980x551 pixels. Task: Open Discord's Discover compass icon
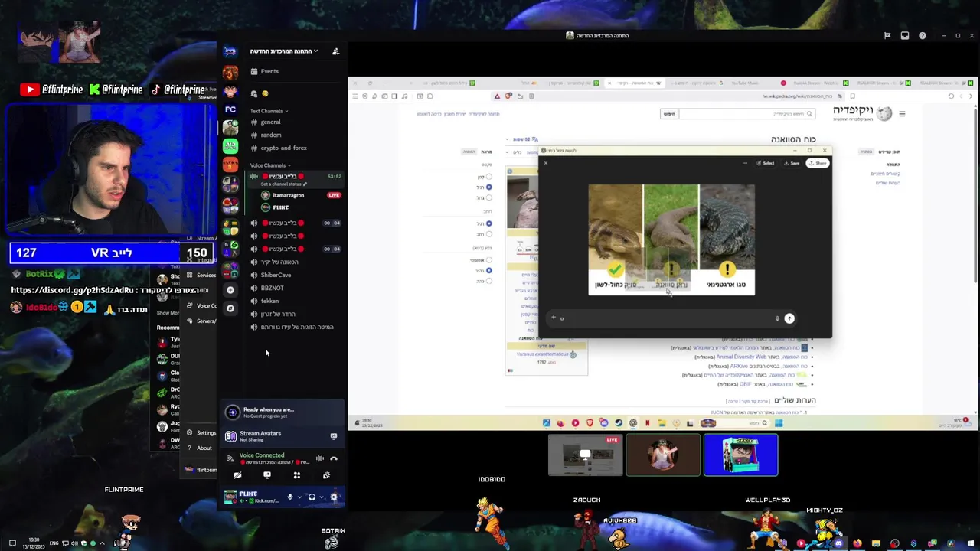pyautogui.click(x=230, y=308)
